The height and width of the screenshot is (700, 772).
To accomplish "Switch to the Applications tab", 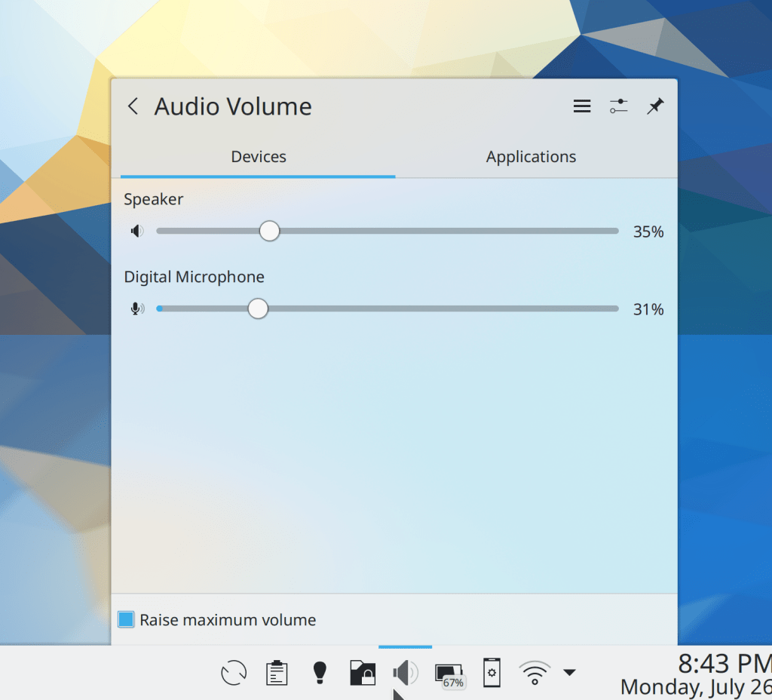I will pyautogui.click(x=531, y=157).
